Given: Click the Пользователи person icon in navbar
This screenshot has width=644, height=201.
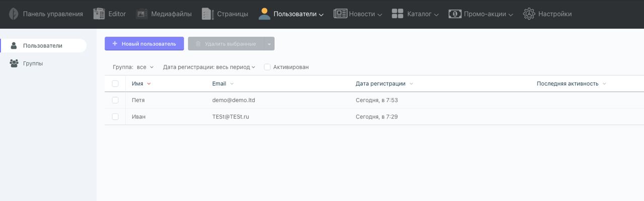Looking at the screenshot, I should [x=264, y=14].
